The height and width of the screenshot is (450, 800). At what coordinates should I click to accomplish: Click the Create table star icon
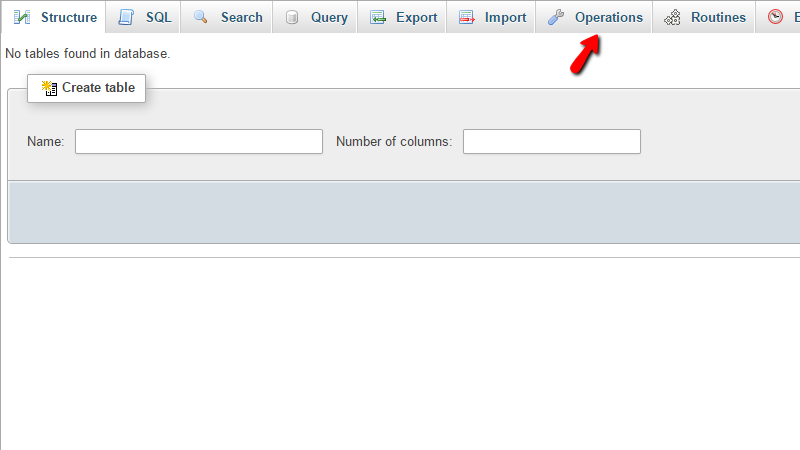[x=49, y=88]
